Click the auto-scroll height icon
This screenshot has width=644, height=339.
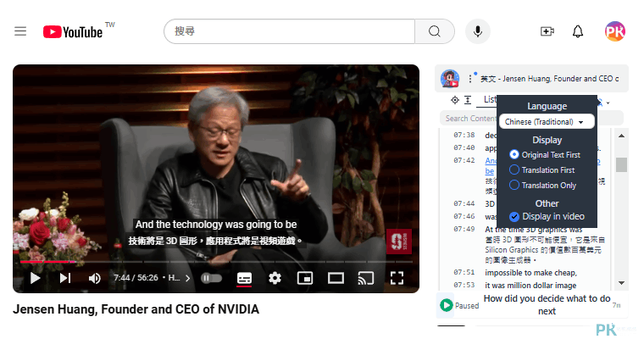point(468,100)
